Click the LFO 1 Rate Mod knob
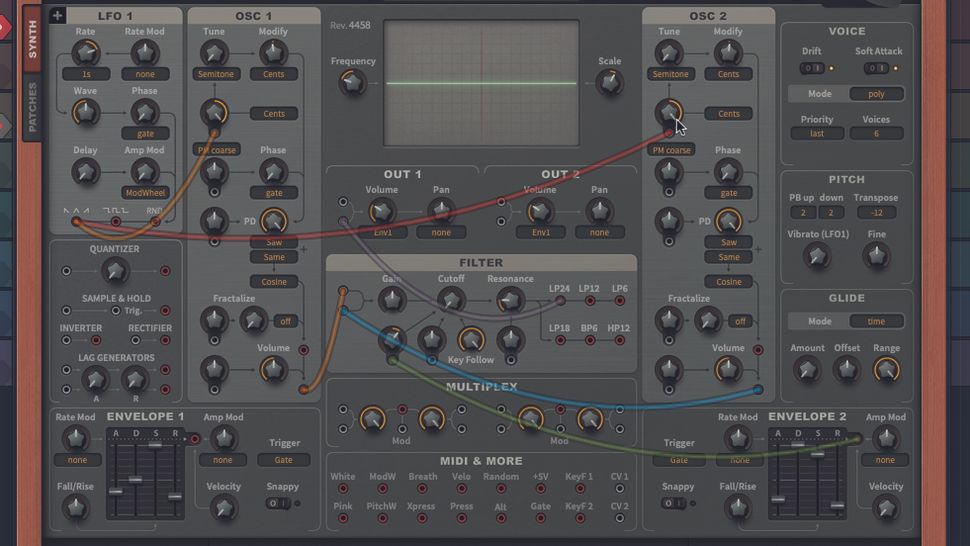 tap(145, 53)
